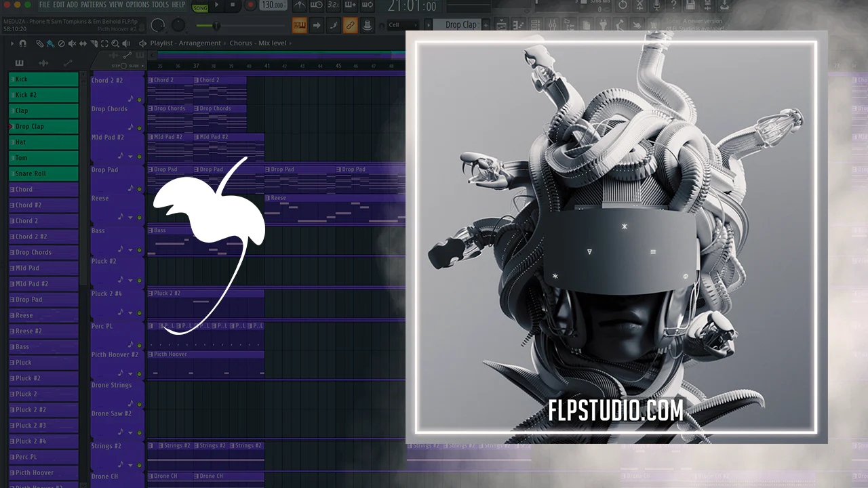The image size is (868, 488).
Task: Open the VIEW menu
Action: pos(117,5)
